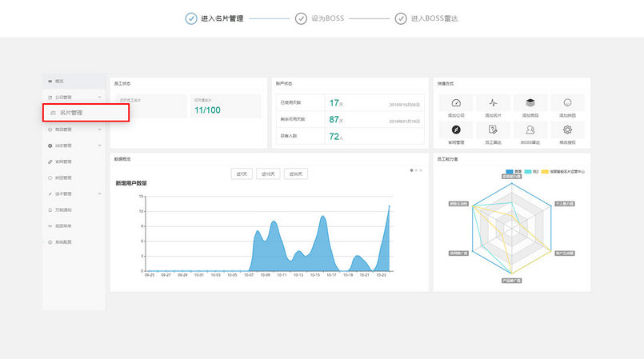The height and width of the screenshot is (359, 644).
Task: Expand the 商品管理 sidebar menu arrow
Action: 99,130
